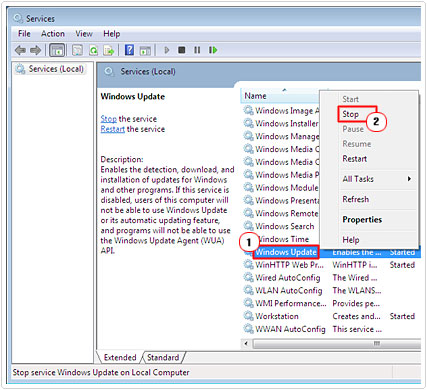The height and width of the screenshot is (390, 427).
Task: Click the Name column header
Action: tap(255, 96)
